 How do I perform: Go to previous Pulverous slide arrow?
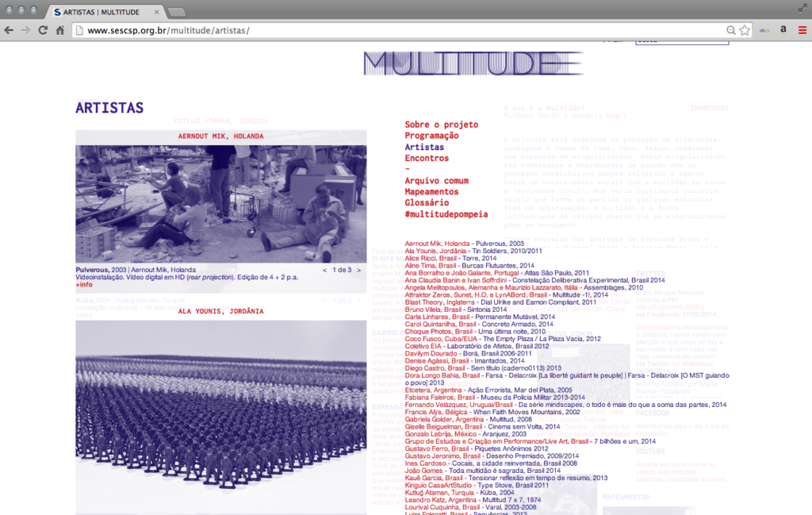click(324, 270)
